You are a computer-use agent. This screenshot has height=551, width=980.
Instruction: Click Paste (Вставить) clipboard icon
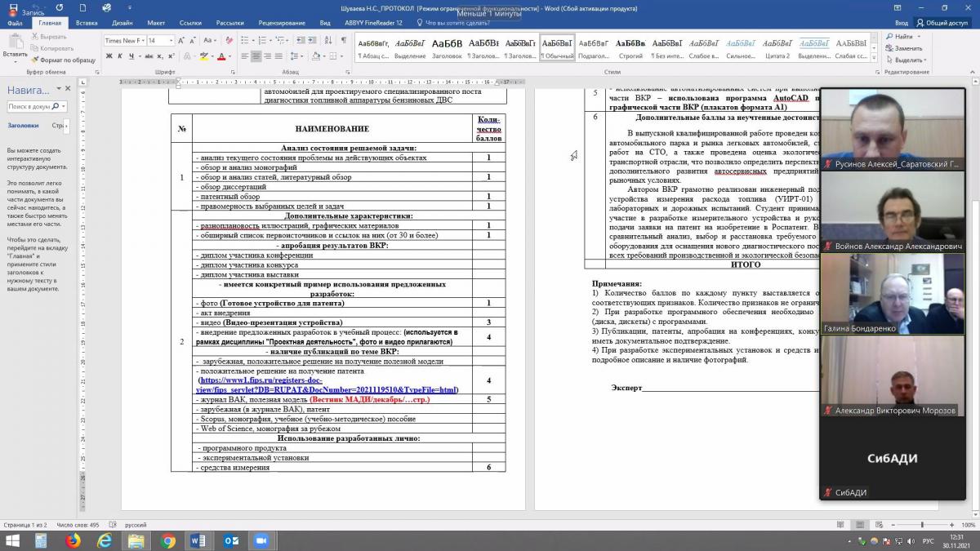pos(14,45)
